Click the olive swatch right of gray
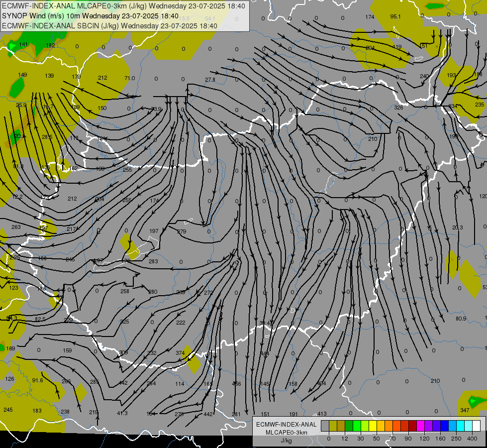The image size is (487, 448). pos(333,426)
